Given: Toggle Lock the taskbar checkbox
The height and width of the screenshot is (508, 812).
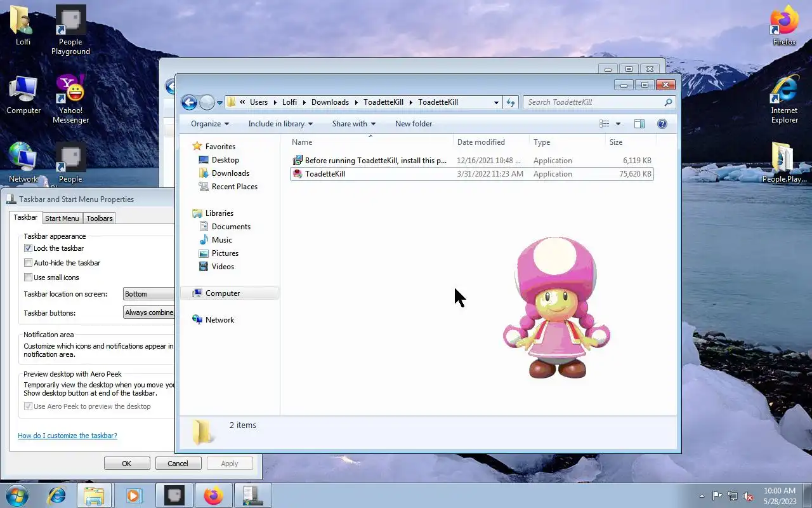Looking at the screenshot, I should [x=28, y=248].
